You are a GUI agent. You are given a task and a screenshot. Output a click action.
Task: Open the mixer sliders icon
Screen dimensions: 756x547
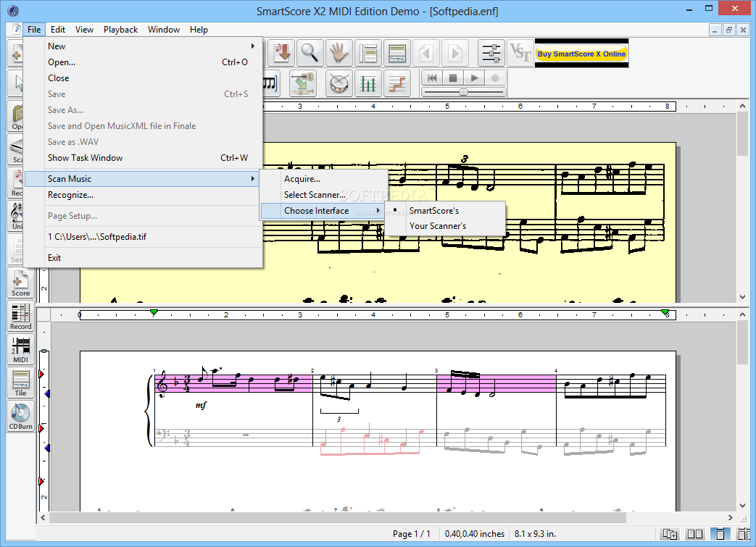pos(491,53)
